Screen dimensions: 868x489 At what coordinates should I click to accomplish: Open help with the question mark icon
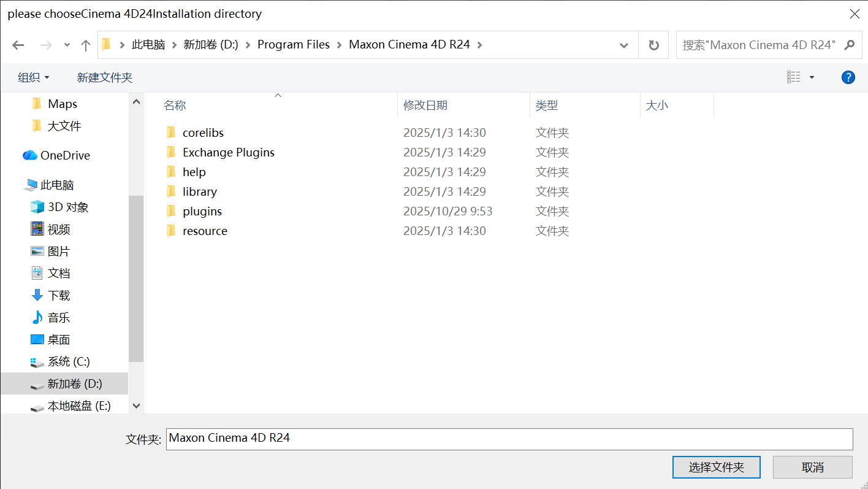tap(848, 77)
